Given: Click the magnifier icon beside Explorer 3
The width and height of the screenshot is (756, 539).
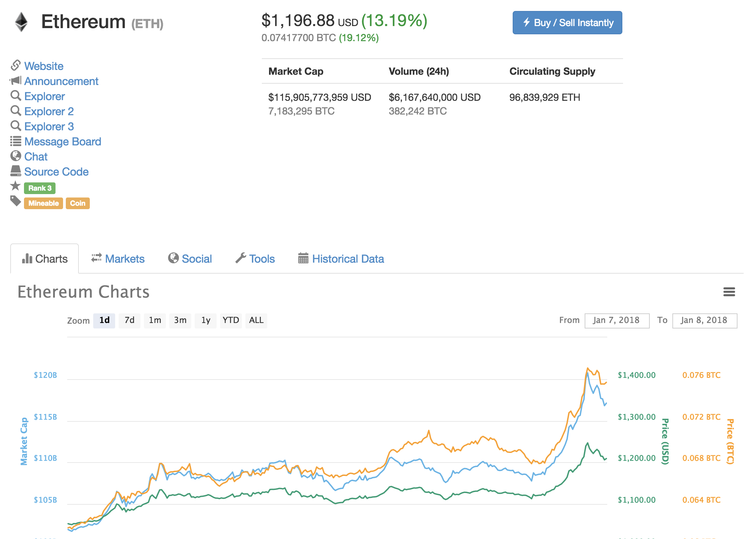Looking at the screenshot, I should pos(16,126).
